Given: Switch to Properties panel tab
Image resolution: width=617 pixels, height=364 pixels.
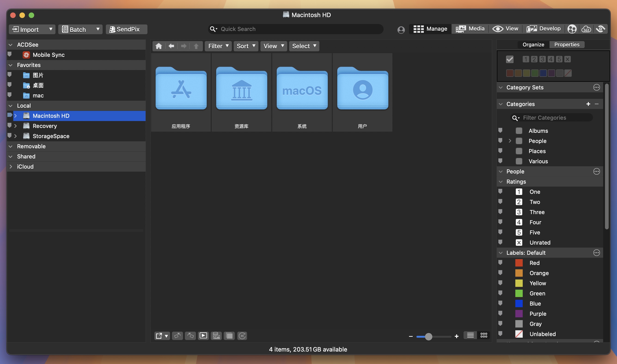Looking at the screenshot, I should 567,44.
